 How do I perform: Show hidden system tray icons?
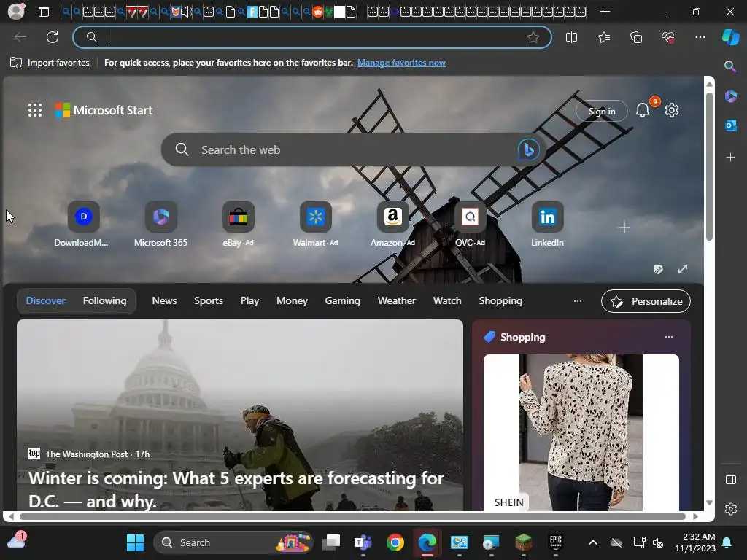coord(592,542)
